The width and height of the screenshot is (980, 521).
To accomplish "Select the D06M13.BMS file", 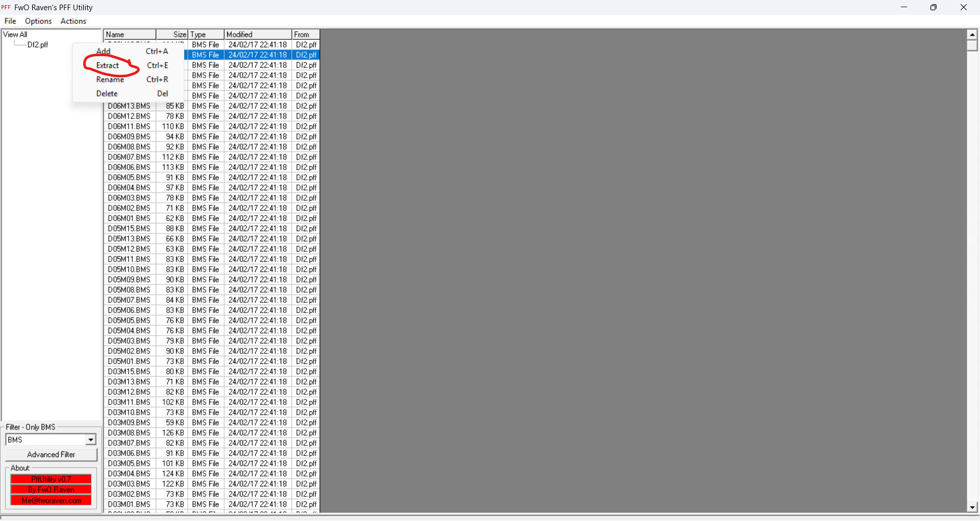I will (129, 106).
